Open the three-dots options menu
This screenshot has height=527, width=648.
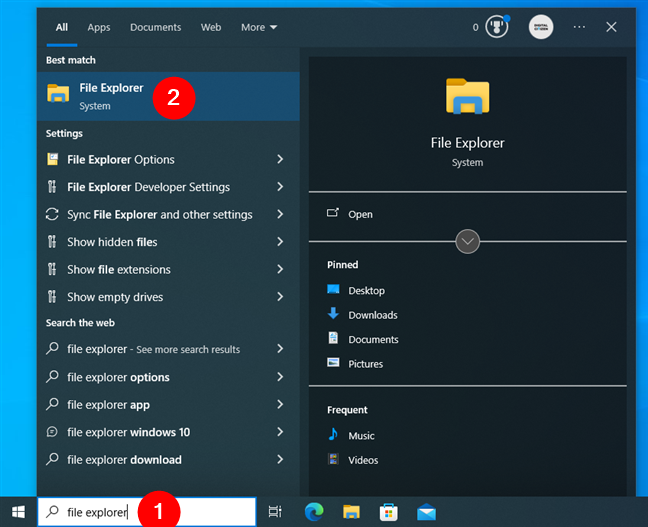(x=579, y=27)
